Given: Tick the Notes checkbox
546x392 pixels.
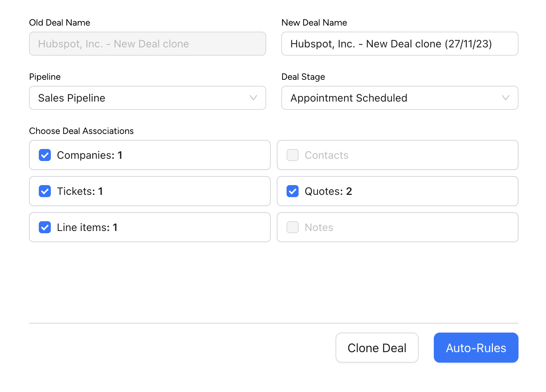Looking at the screenshot, I should (x=293, y=227).
